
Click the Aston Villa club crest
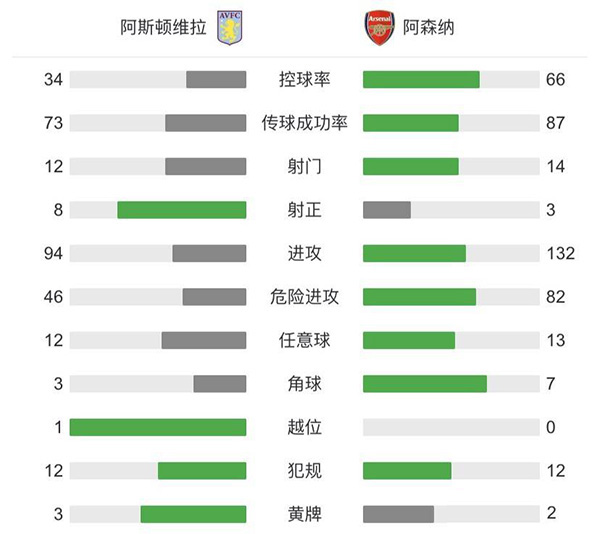coord(230,28)
